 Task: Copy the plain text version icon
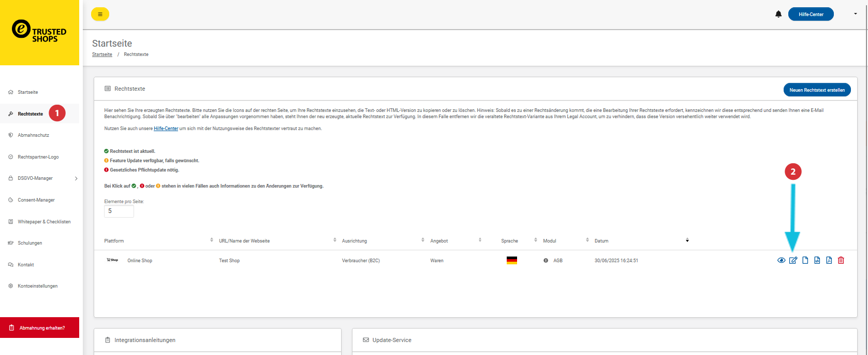805,260
